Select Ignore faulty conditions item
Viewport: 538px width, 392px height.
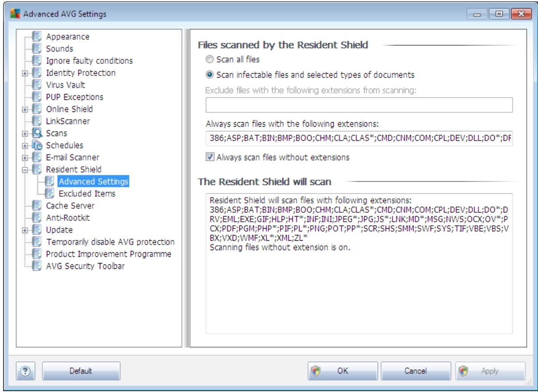pos(89,61)
